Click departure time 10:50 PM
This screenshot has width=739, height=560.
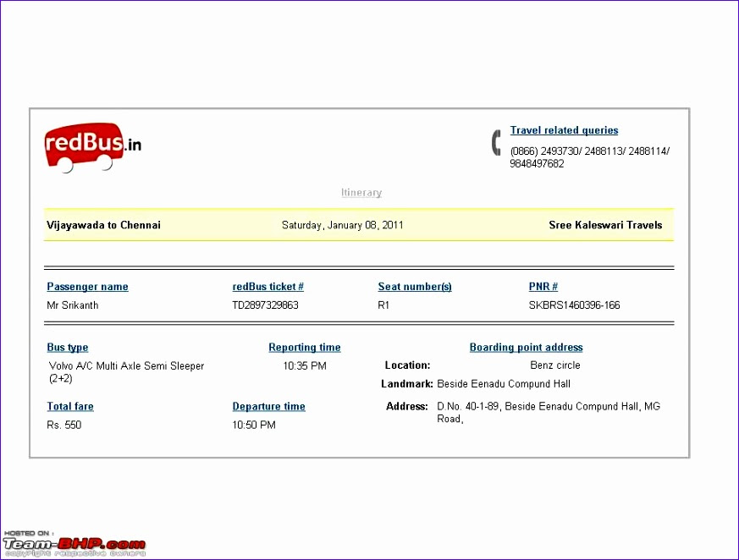[254, 425]
